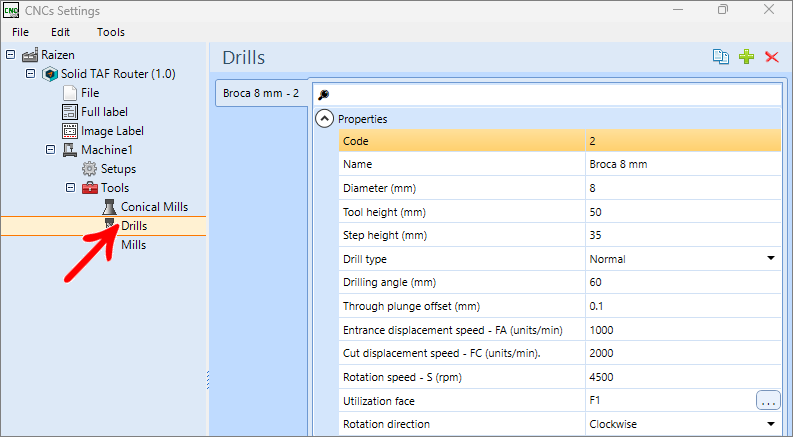Collapse the Solid TAF Router node
The height and width of the screenshot is (437, 793).
click(x=30, y=74)
